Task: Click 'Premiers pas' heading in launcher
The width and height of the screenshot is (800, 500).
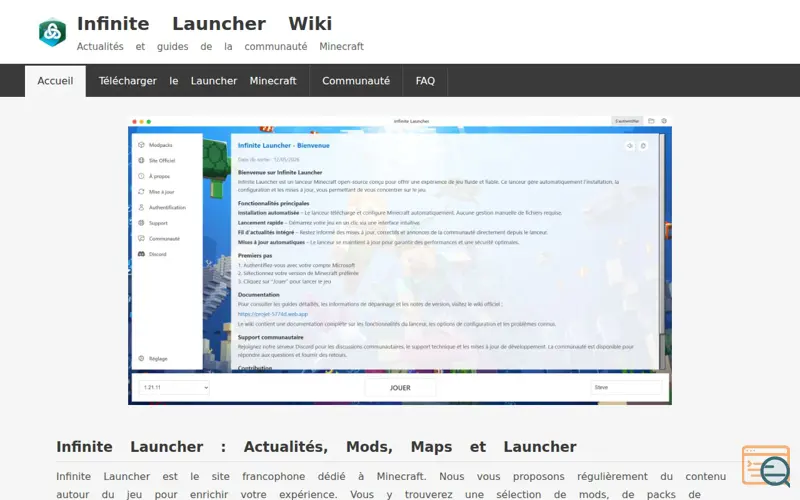Action: (x=255, y=256)
